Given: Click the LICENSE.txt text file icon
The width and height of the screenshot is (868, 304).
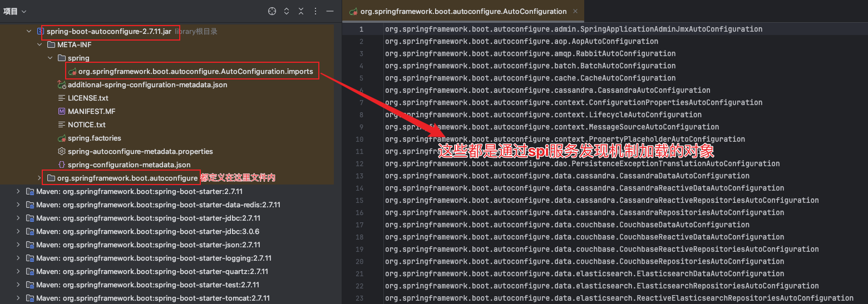Looking at the screenshot, I should tap(62, 98).
